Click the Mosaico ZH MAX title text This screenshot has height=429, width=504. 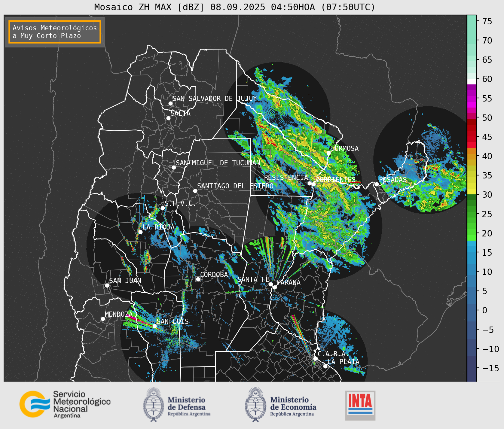coord(234,7)
